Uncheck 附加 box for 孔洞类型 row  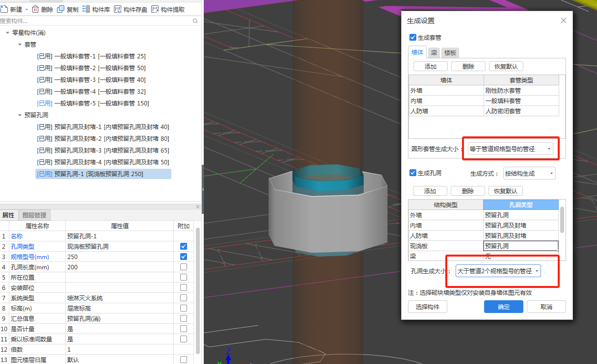click(184, 246)
